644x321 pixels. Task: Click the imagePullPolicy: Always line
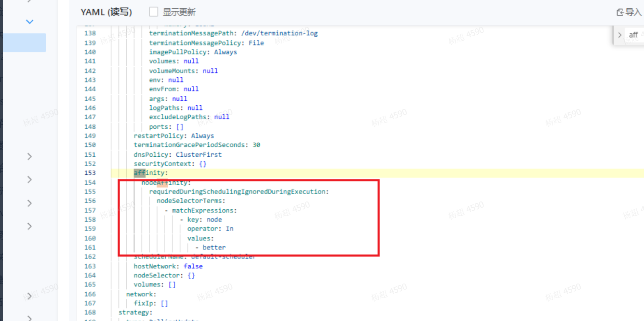(193, 52)
